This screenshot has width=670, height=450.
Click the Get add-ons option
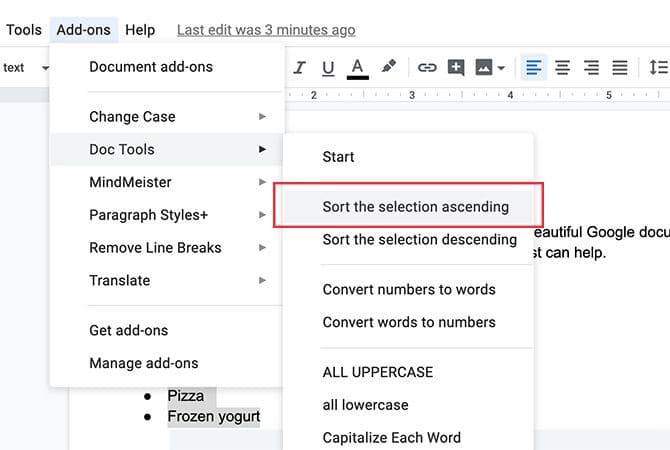tap(129, 330)
